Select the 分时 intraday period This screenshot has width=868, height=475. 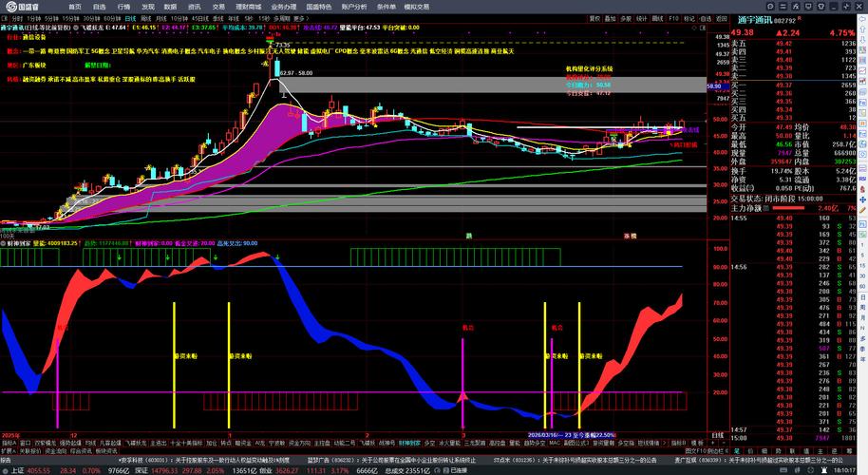point(17,18)
